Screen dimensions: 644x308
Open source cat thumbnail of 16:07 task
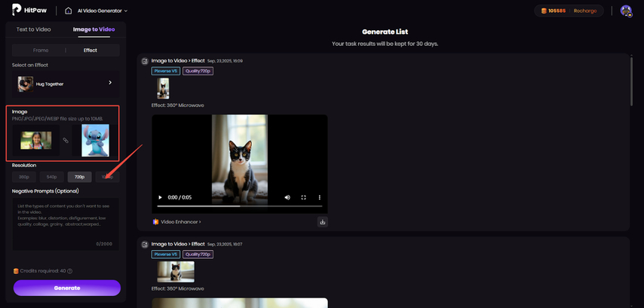(x=176, y=272)
